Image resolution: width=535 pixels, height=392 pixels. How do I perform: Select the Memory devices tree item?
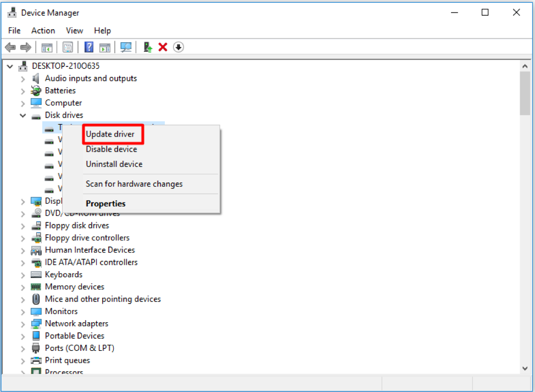(x=75, y=287)
